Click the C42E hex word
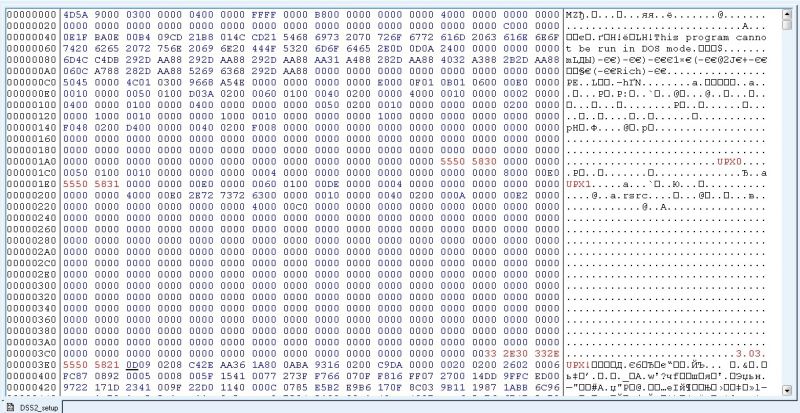 point(201,365)
